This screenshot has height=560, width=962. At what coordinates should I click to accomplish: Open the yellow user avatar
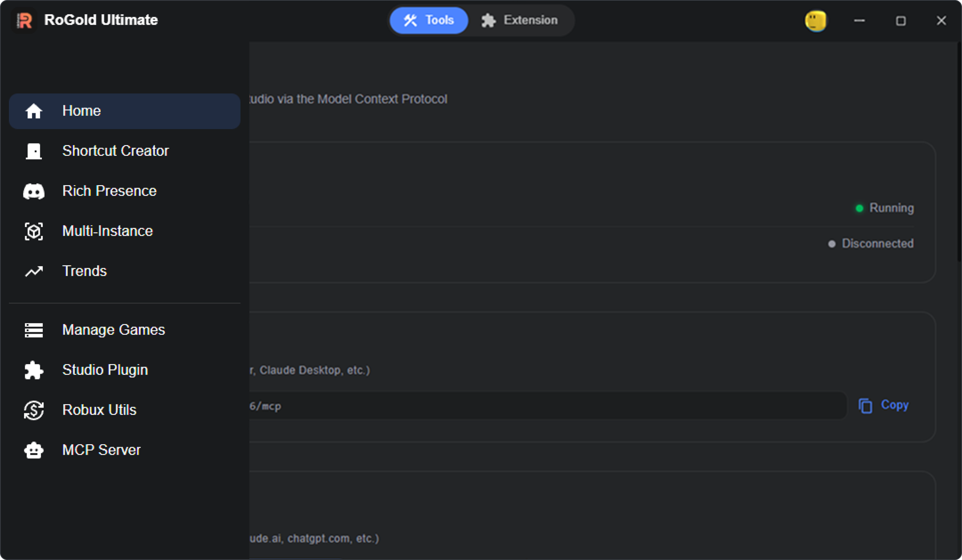click(815, 21)
